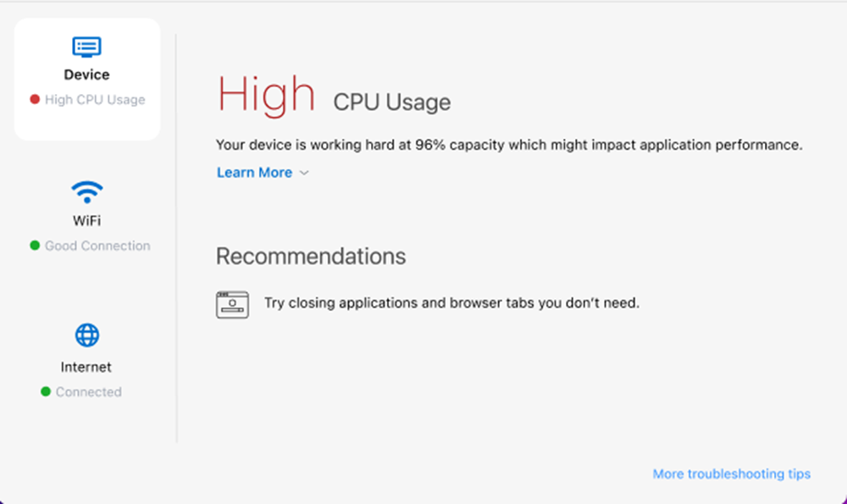Click the red High CPU status dot
Screen dimensions: 847x504
pos(35,99)
